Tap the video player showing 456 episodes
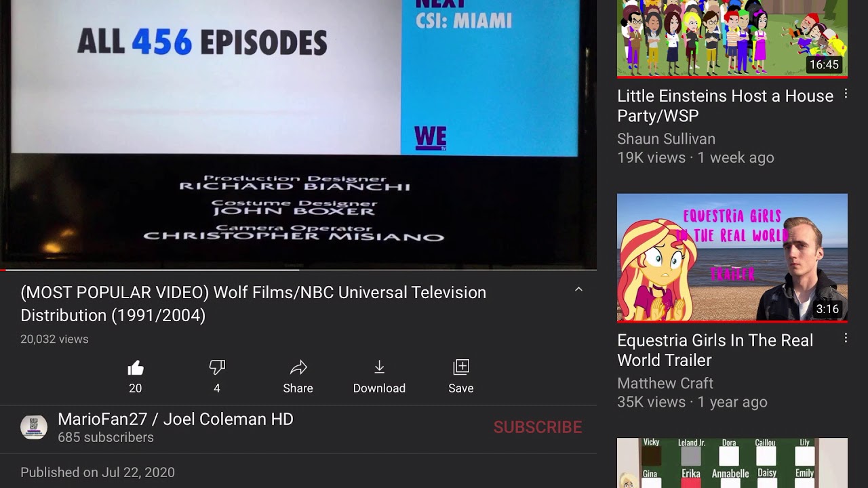 tap(298, 134)
